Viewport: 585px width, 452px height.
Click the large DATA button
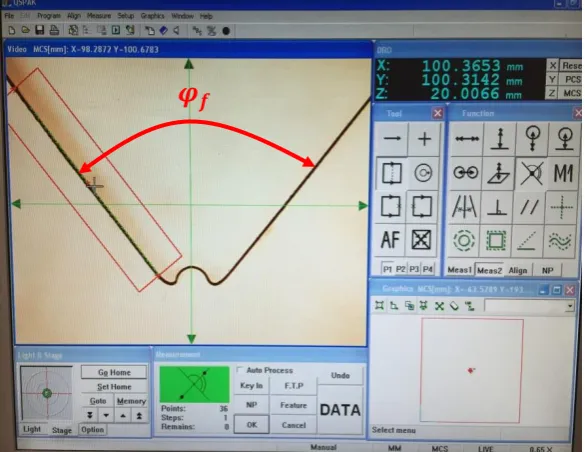click(340, 410)
